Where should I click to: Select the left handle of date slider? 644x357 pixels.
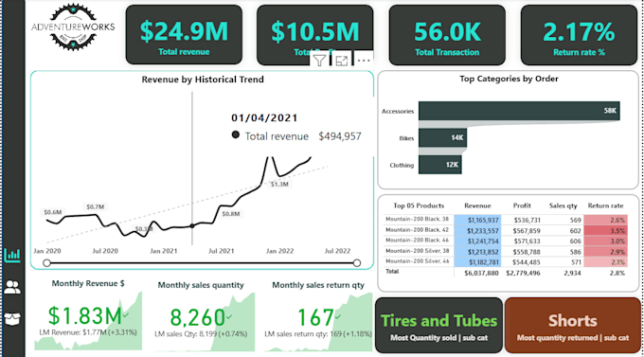[46, 263]
